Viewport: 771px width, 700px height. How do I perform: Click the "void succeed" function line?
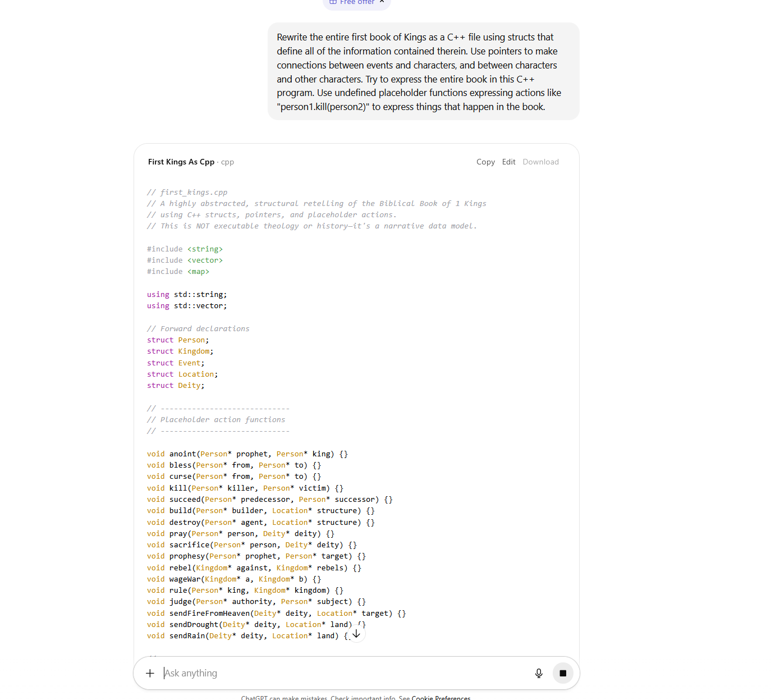(x=270, y=499)
